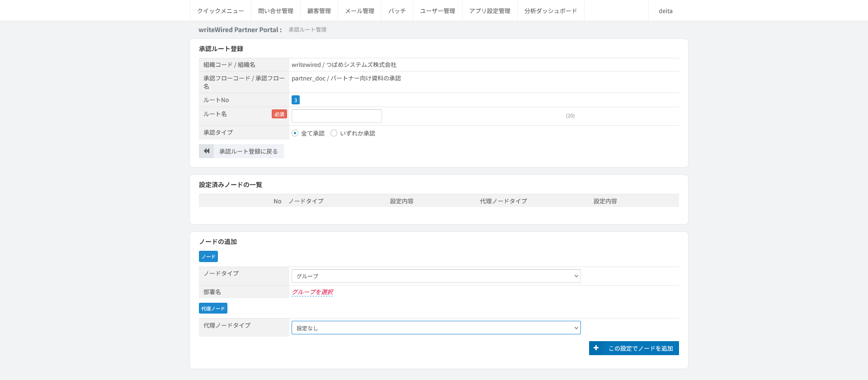The height and width of the screenshot is (380, 868).
Task: Open the 問い合せ管理 menu
Action: (x=276, y=11)
